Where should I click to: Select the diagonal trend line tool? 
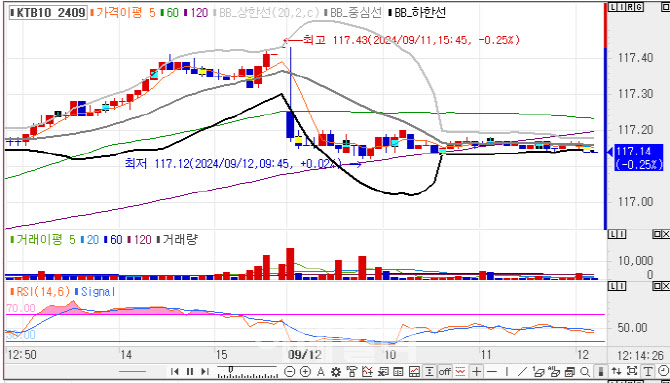point(522,371)
